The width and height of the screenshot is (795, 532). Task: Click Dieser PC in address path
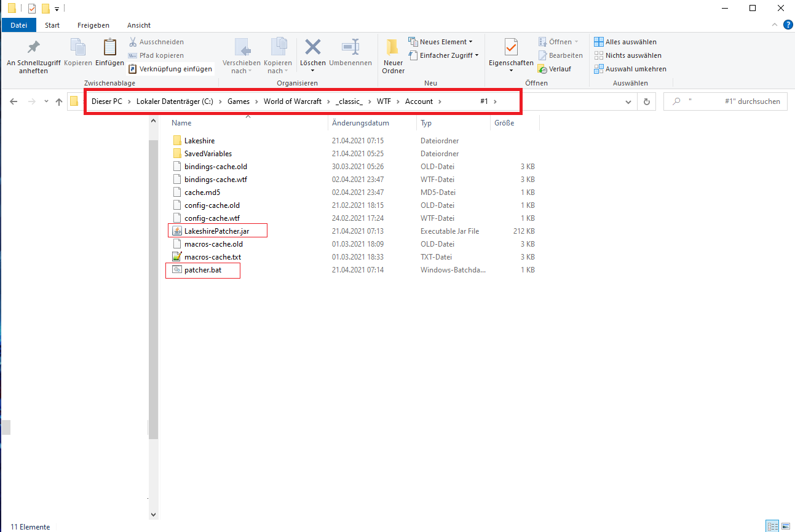[107, 101]
